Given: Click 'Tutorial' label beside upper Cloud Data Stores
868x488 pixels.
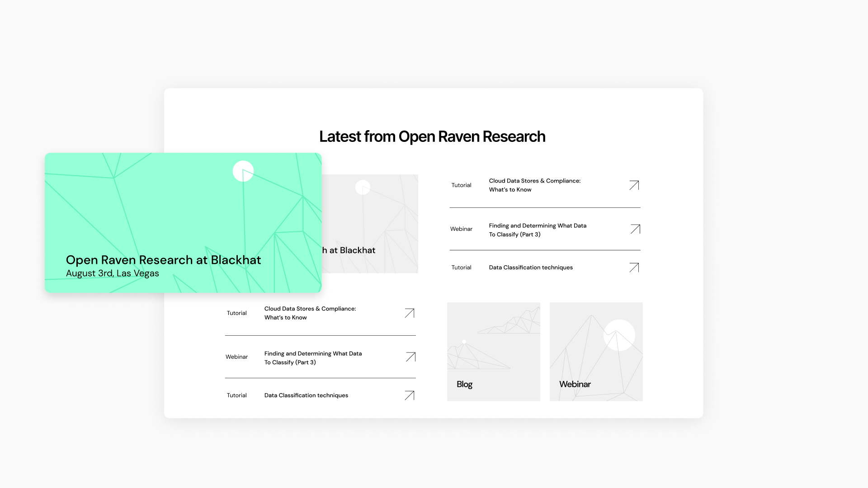Looking at the screenshot, I should pos(461,185).
